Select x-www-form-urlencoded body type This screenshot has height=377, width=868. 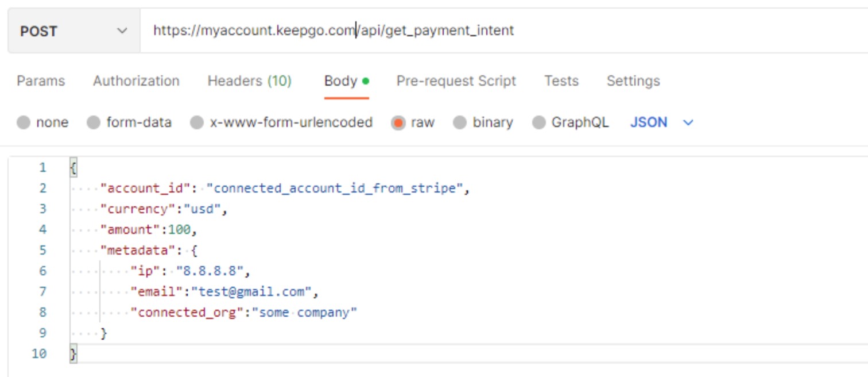(x=197, y=122)
